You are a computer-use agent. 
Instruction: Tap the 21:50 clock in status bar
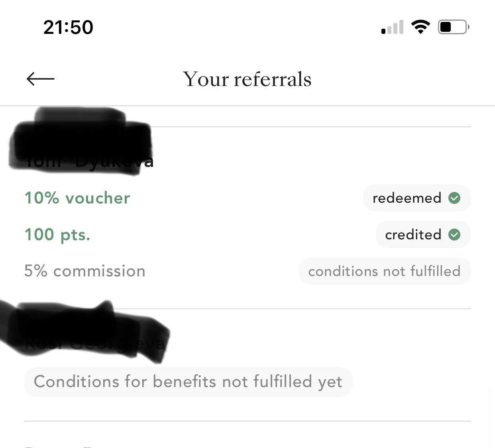[68, 27]
